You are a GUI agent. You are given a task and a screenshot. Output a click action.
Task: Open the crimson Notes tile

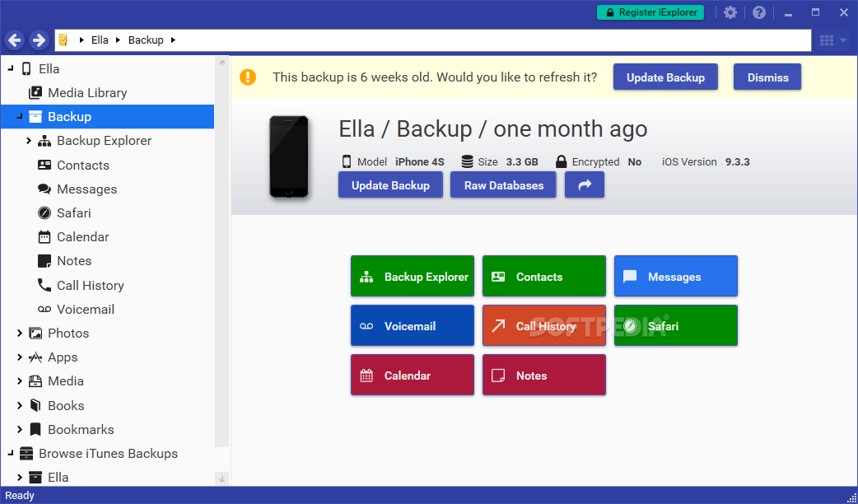tap(544, 375)
